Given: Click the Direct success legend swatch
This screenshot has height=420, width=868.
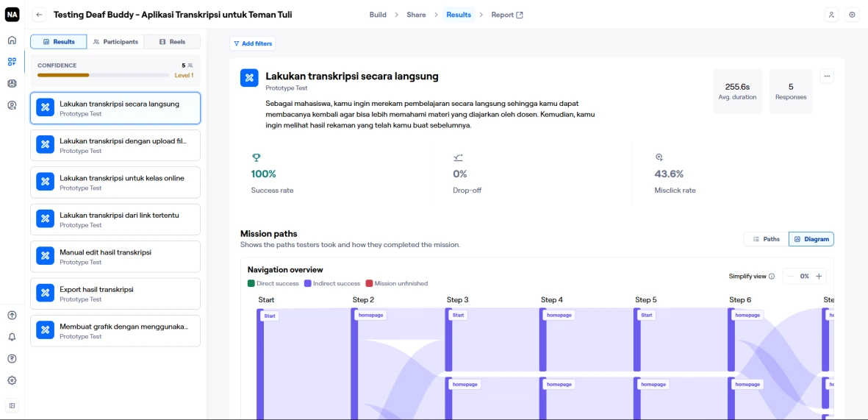Looking at the screenshot, I should coord(251,283).
